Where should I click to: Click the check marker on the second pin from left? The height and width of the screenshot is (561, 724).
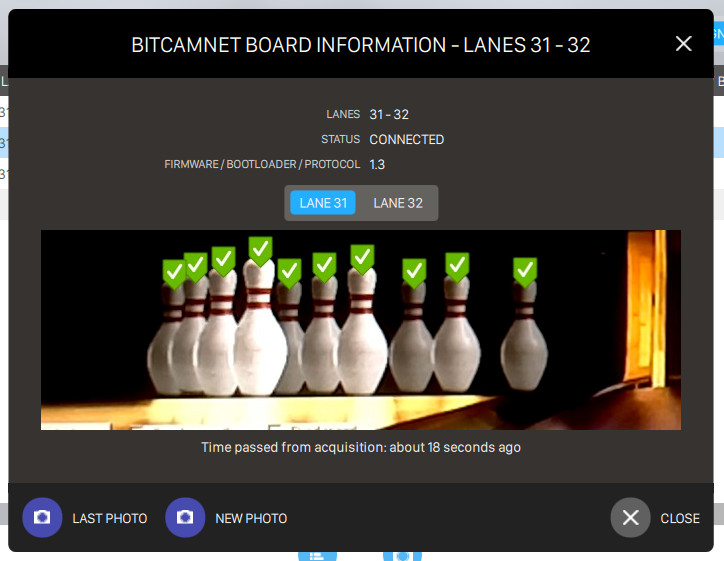point(196,267)
